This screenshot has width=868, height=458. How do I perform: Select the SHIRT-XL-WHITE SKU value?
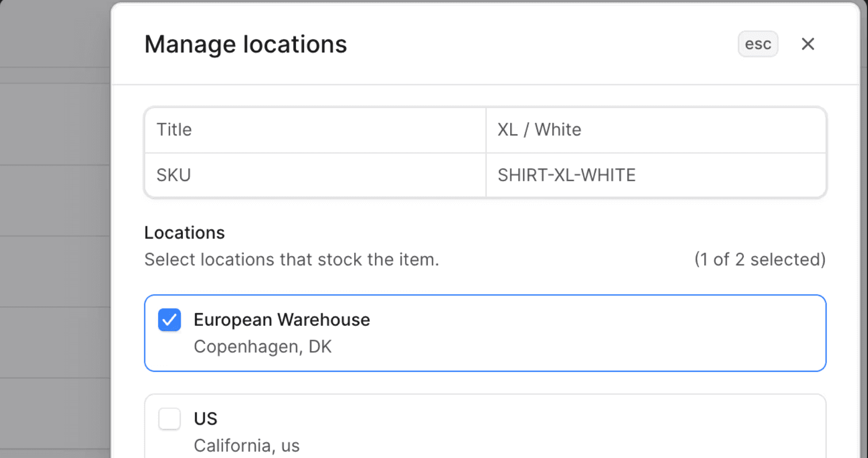point(566,175)
